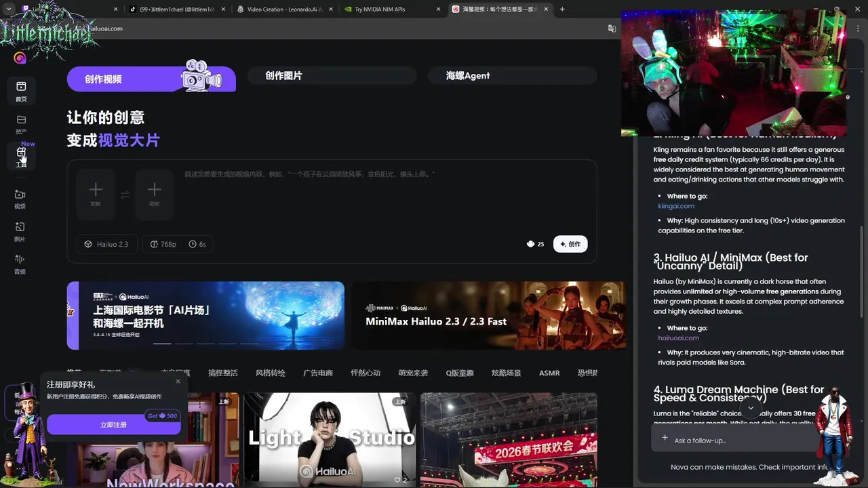Click the '4. Luma Dream Machine' heading
The height and width of the screenshot is (488, 868).
(x=738, y=394)
